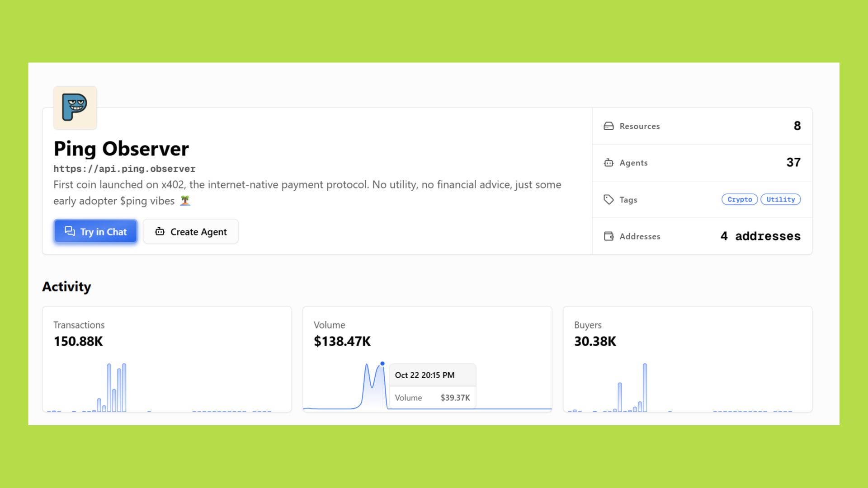This screenshot has height=488, width=868.
Task: Click the robot icon in Create Agent
Action: point(160,231)
